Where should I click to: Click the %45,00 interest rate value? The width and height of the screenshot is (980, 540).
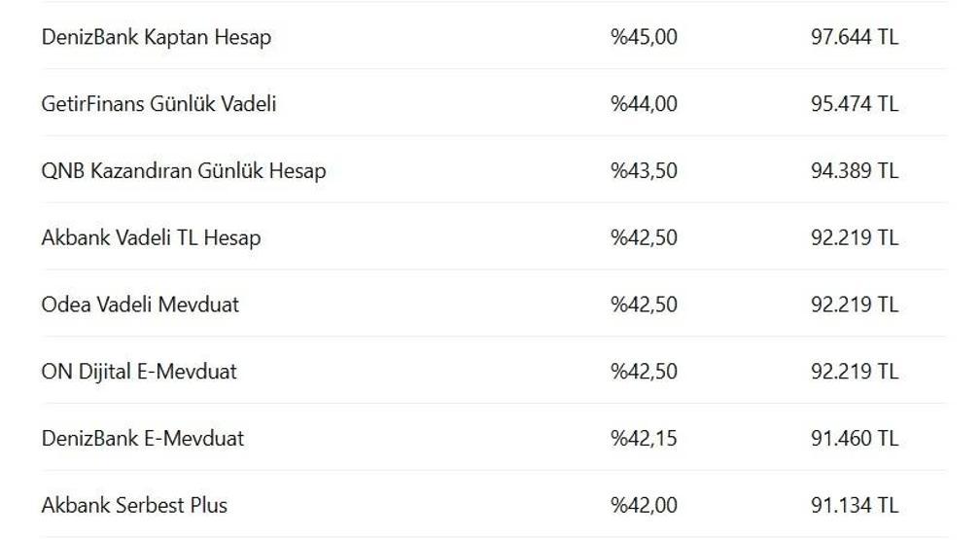(644, 37)
